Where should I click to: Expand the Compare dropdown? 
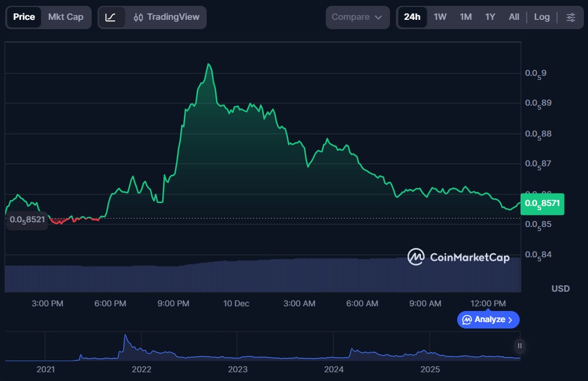click(x=357, y=18)
